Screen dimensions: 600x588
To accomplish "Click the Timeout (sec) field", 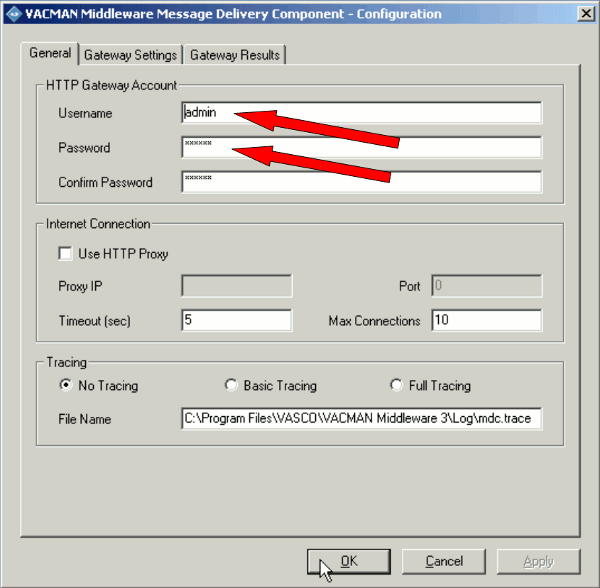I will point(237,320).
